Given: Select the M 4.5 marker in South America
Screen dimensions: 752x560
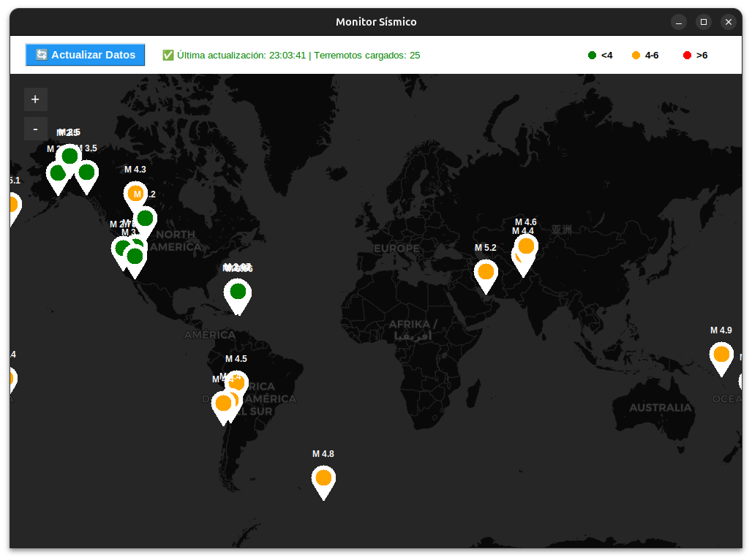Looking at the screenshot, I should pos(236,381).
